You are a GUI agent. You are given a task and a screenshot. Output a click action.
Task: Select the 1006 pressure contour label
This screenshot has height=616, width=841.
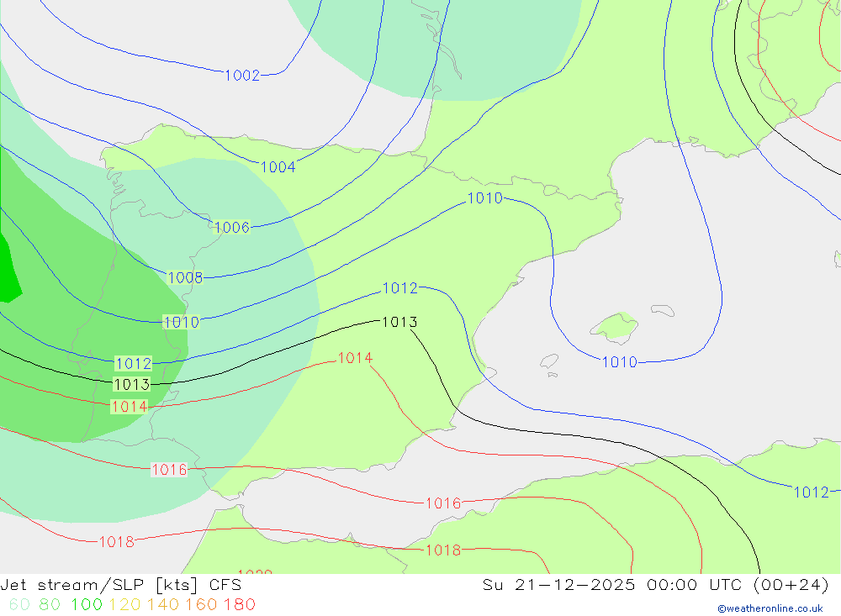[232, 227]
